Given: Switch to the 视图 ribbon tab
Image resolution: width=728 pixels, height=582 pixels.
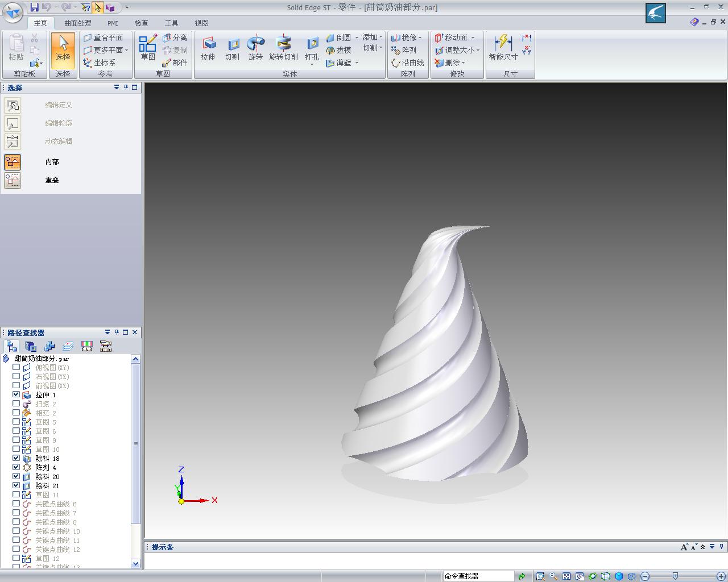Looking at the screenshot, I should coord(201,23).
